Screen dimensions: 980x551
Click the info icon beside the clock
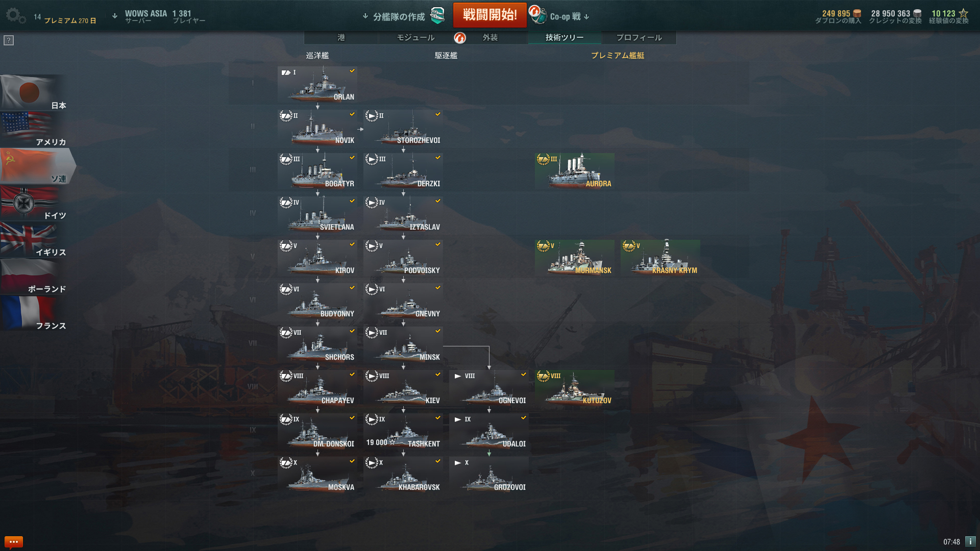[970, 542]
